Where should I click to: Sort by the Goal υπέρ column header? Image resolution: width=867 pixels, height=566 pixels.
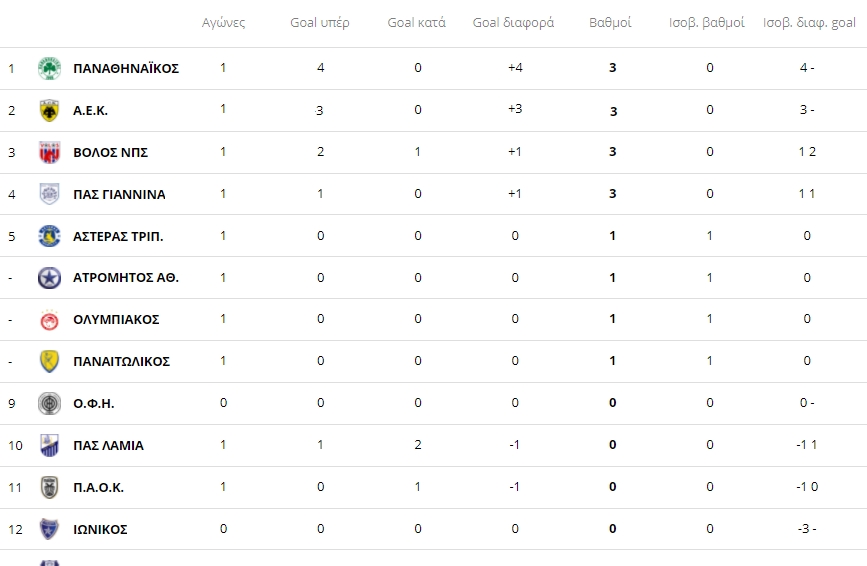click(320, 23)
